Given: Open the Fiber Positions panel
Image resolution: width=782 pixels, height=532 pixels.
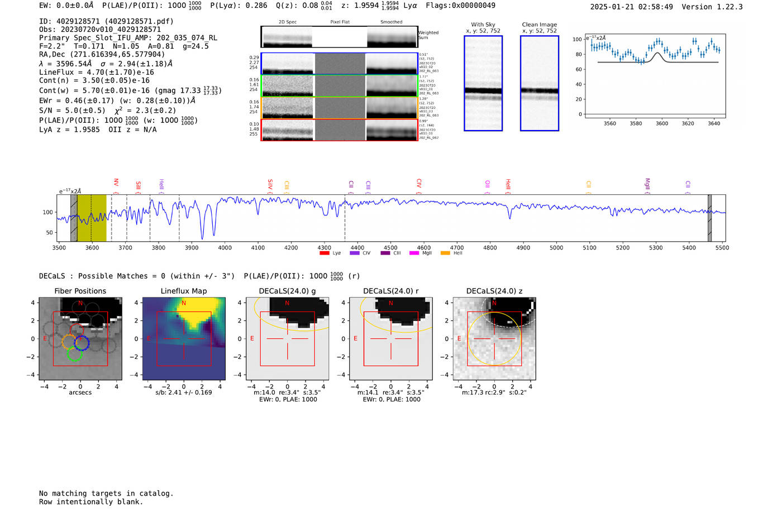Looking at the screenshot, I should 80,339.
